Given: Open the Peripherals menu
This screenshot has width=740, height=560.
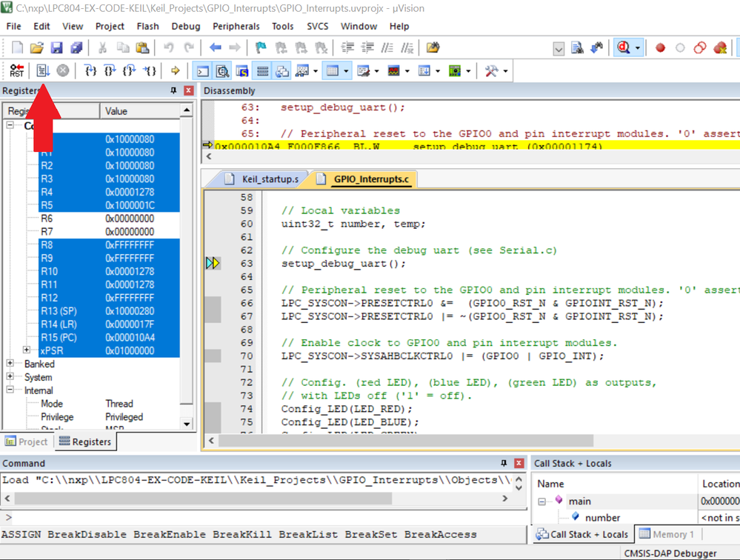Looking at the screenshot, I should [x=236, y=26].
